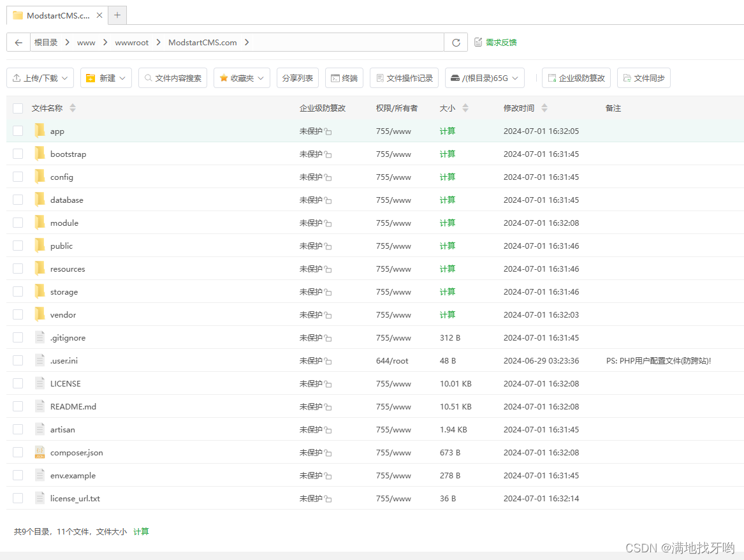Open a new tab with the plus button
This screenshot has height=560, width=744.
[117, 14]
